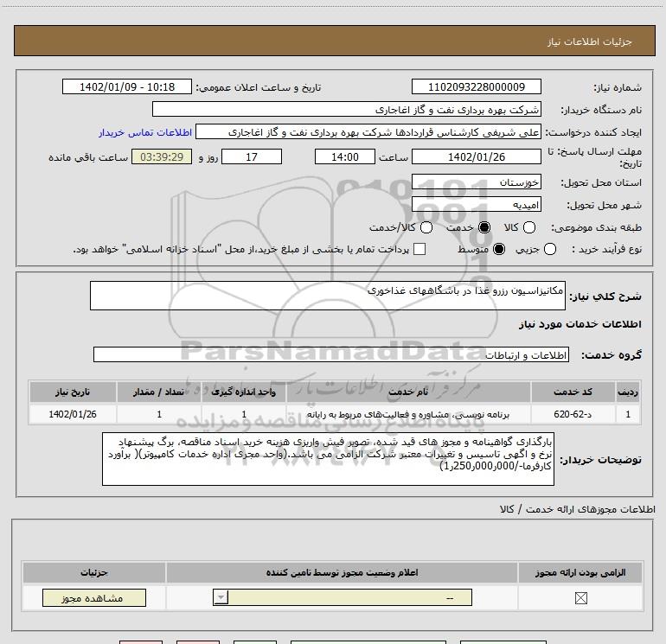
Task: Click the تعداد / مقدار column header
Action: (x=159, y=392)
